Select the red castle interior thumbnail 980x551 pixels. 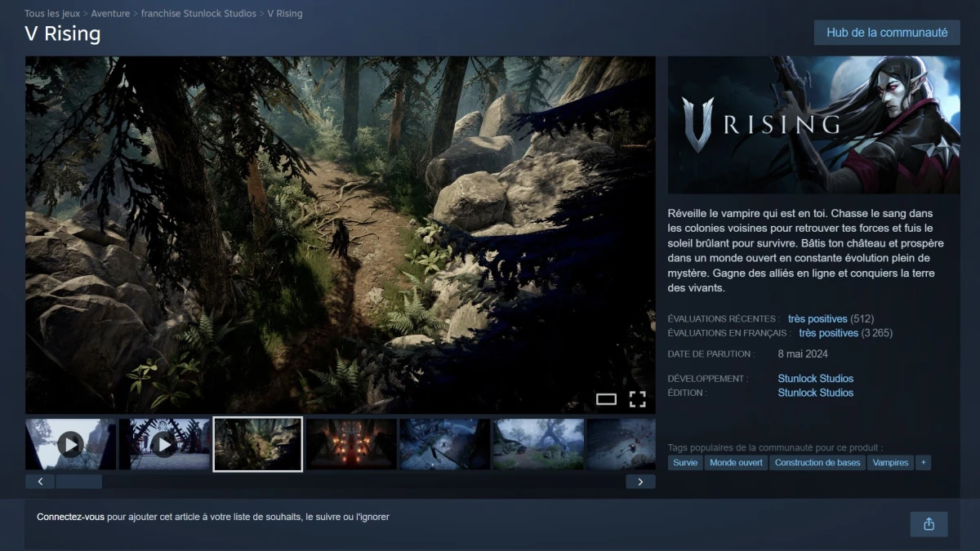coord(351,444)
